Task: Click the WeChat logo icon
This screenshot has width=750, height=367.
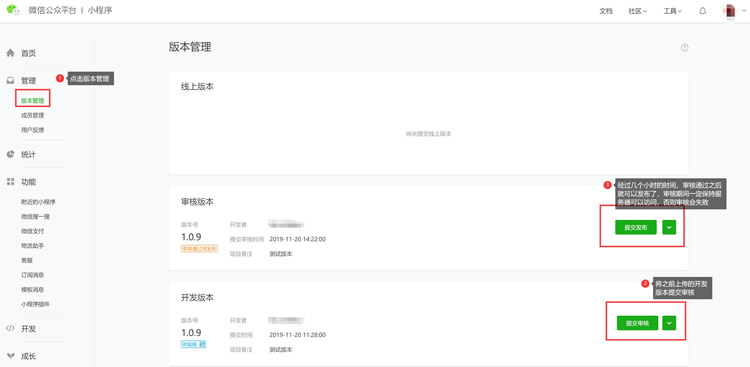Action: pos(13,9)
